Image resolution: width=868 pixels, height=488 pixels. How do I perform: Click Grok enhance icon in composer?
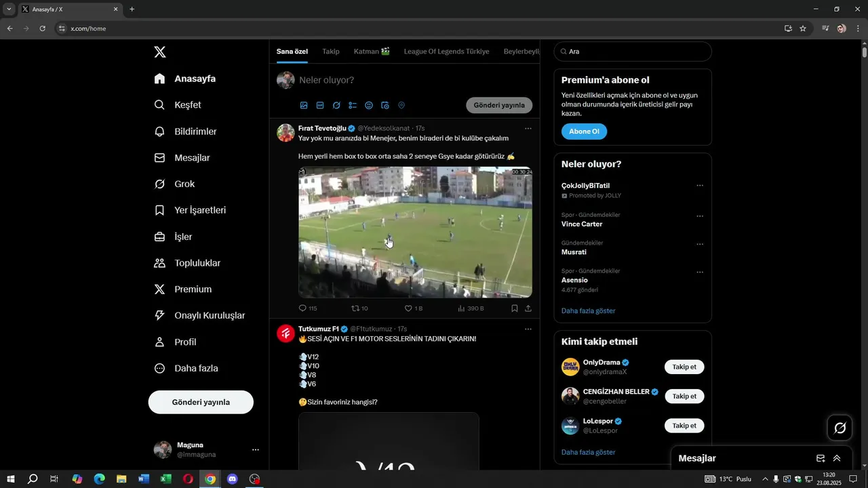(x=336, y=106)
